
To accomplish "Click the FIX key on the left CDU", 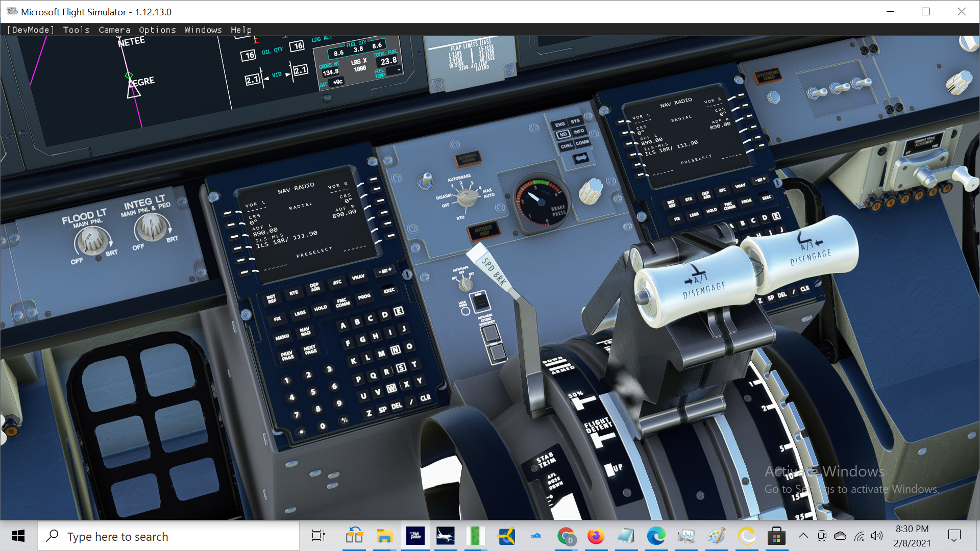I will point(277,319).
